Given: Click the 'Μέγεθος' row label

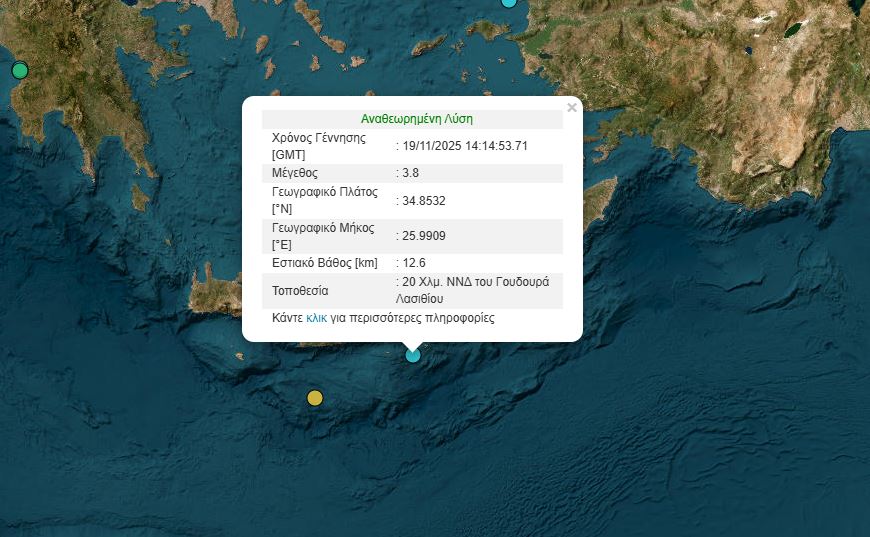Looking at the screenshot, I should click(295, 173).
